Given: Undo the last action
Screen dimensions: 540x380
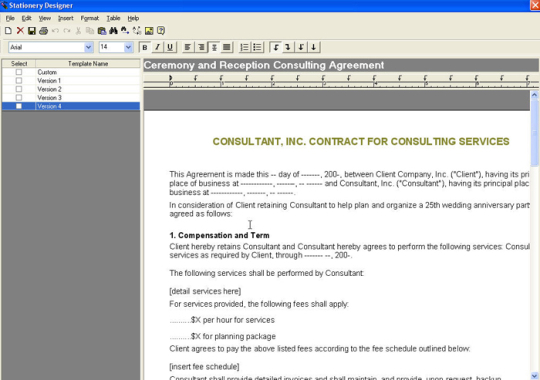Looking at the screenshot, I should pos(55,31).
